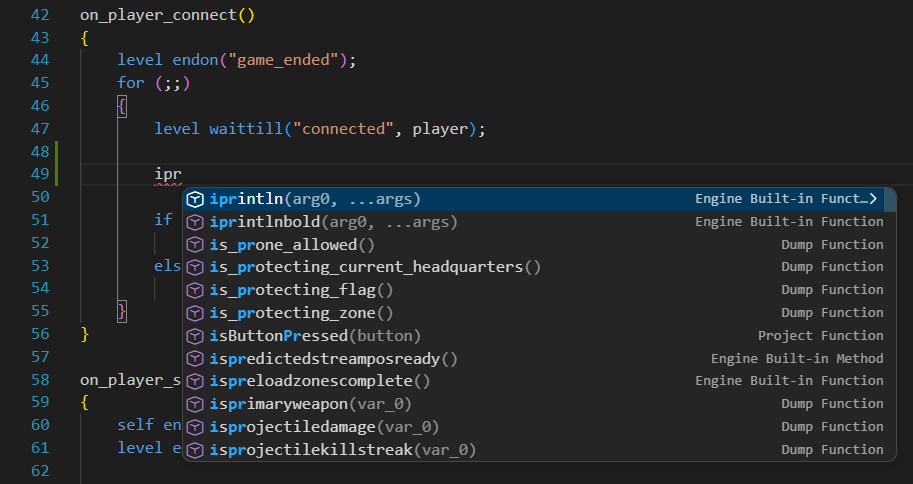This screenshot has height=484, width=913.
Task: Choose isprojectiledamage(var_0) suggestion
Action: tap(534, 427)
